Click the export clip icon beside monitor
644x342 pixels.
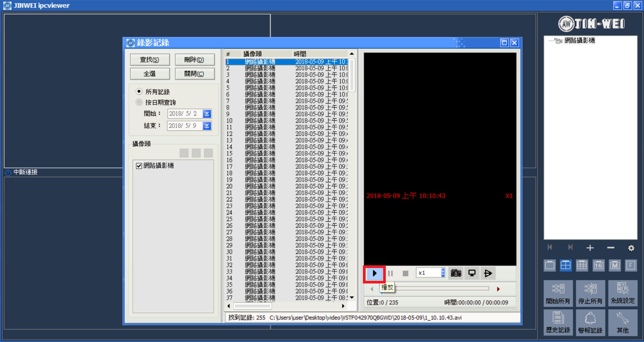pos(488,273)
